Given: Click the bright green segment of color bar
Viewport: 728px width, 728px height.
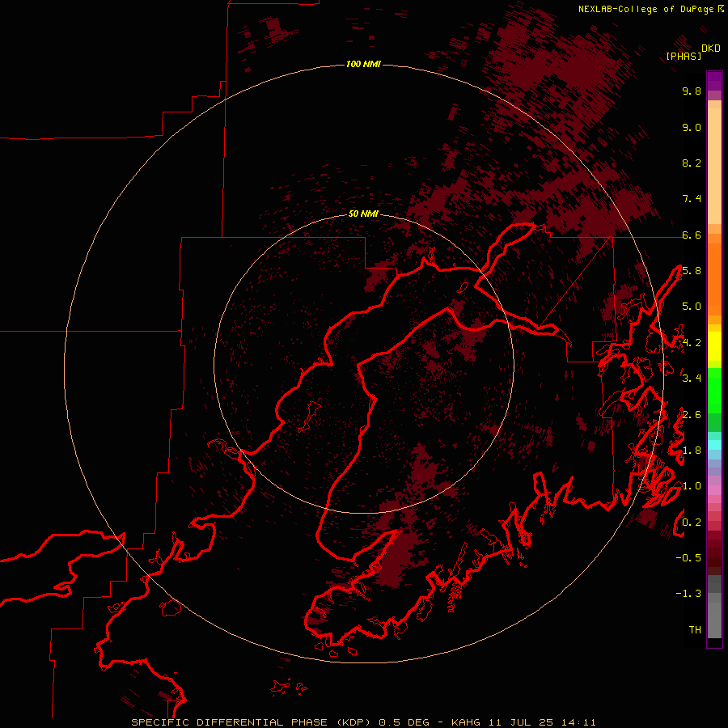Looking at the screenshot, I should [x=714, y=390].
